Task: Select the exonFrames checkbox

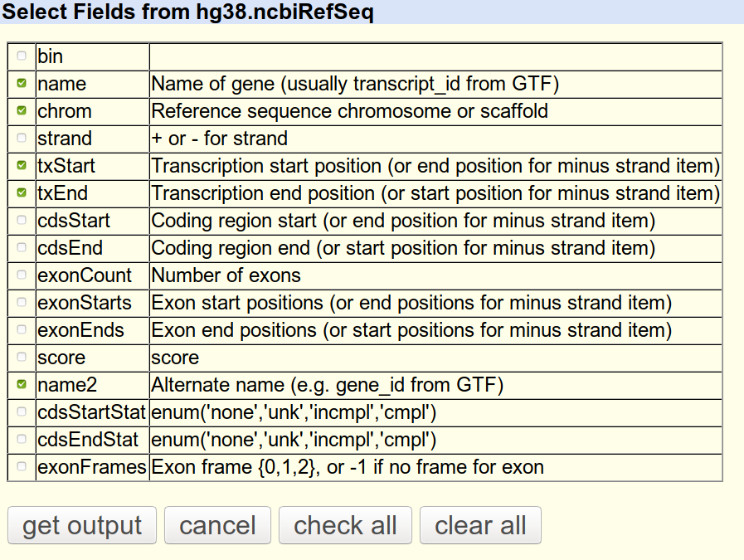Action: click(22, 467)
